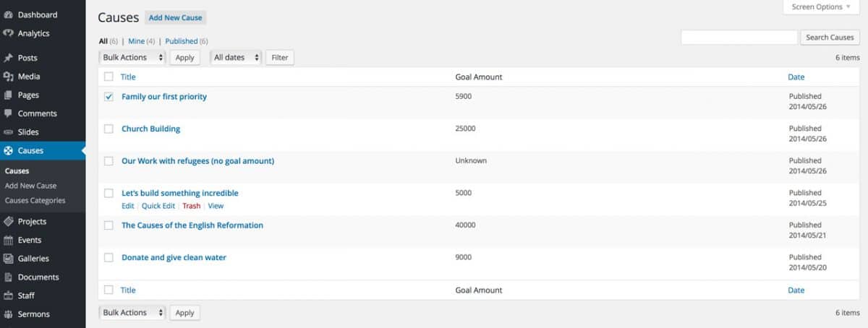This screenshot has width=868, height=328.
Task: Click Edit under Let's build something incredible
Action: [127, 206]
